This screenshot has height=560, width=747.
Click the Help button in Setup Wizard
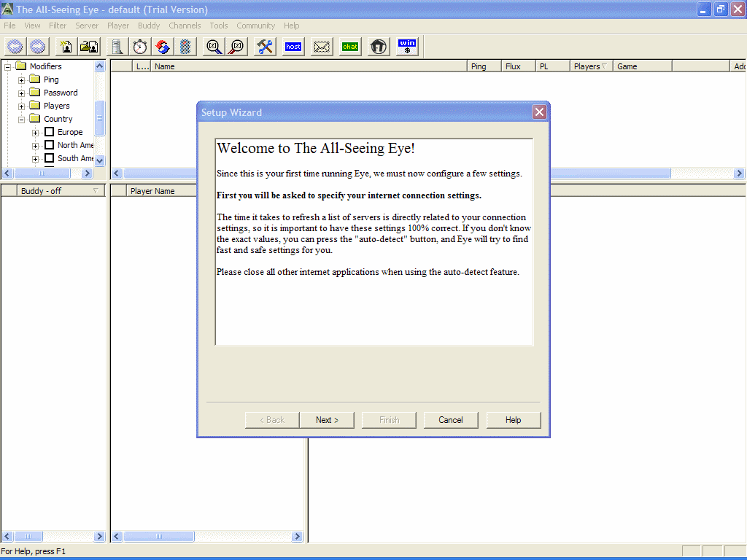click(513, 420)
